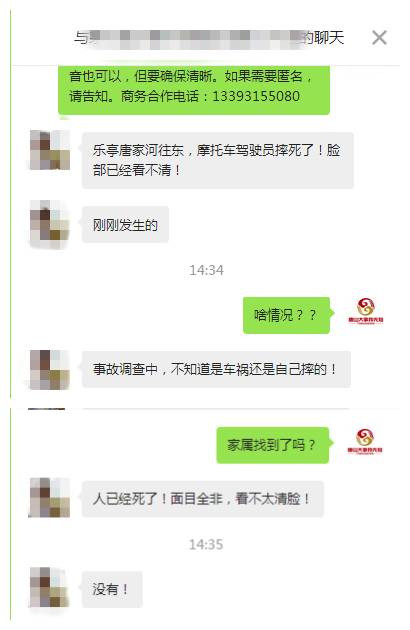Click the avatar beside 没有 message
Viewport: 410px width, 630px height.
[x=50, y=587]
